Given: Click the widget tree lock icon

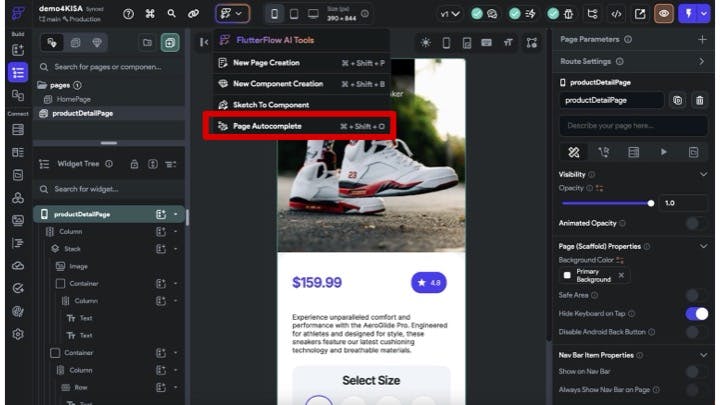Looking at the screenshot, I should 134,164.
